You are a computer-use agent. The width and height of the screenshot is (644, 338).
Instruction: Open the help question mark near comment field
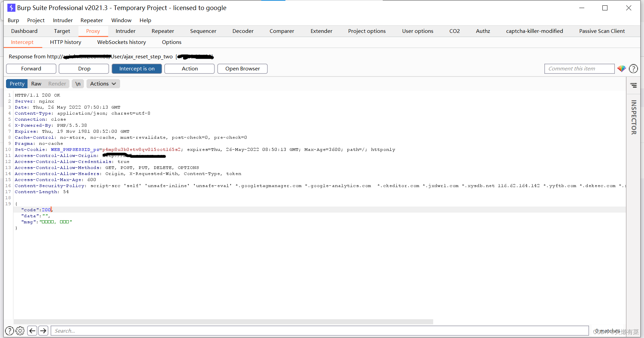[x=633, y=69]
